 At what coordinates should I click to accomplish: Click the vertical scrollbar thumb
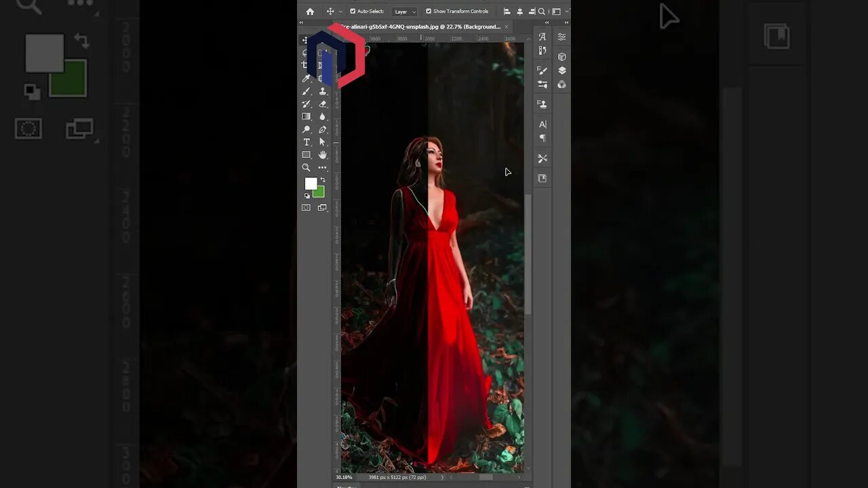point(528,254)
